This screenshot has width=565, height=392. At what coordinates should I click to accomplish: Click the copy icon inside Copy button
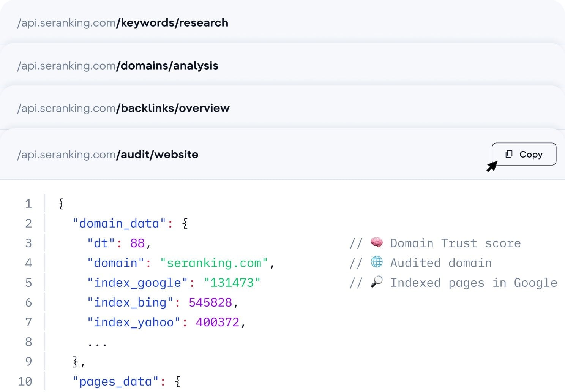(x=509, y=154)
